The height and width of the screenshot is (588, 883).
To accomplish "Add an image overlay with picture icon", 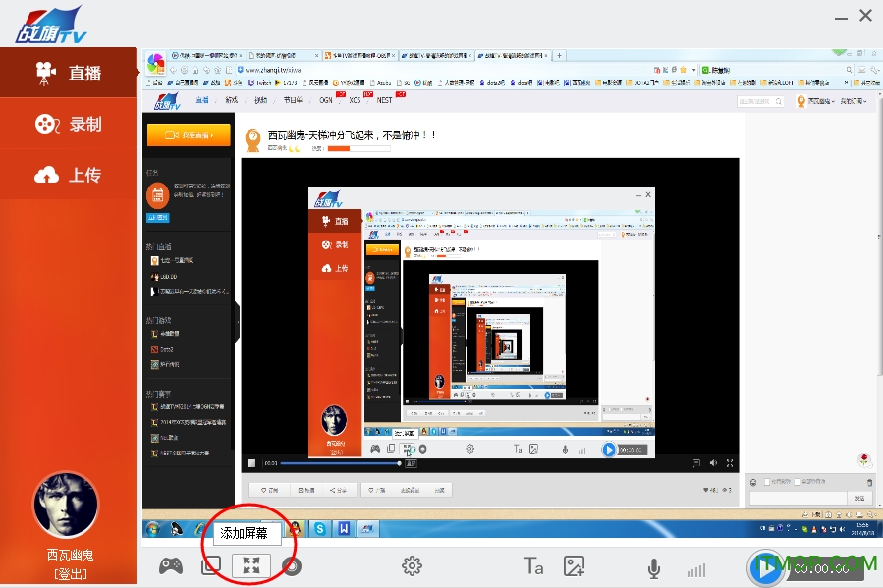I will click(x=574, y=566).
